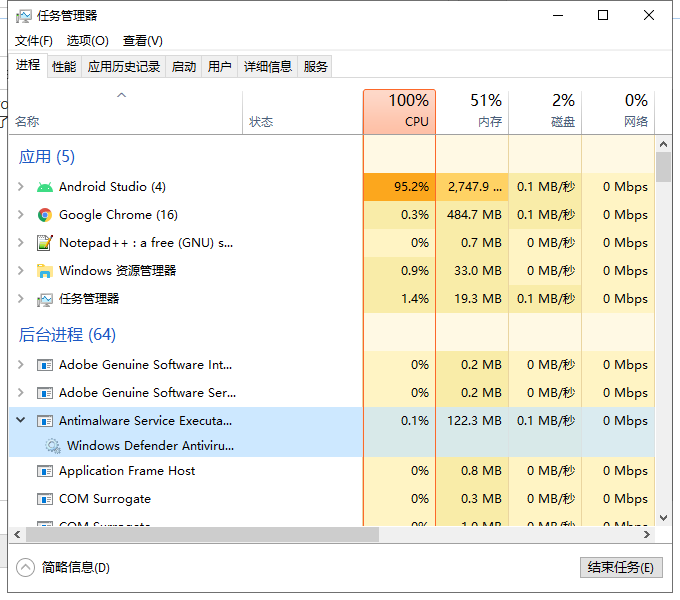Click the COM Surrogate process icon
This screenshot has height=600, width=680.
tap(45, 499)
